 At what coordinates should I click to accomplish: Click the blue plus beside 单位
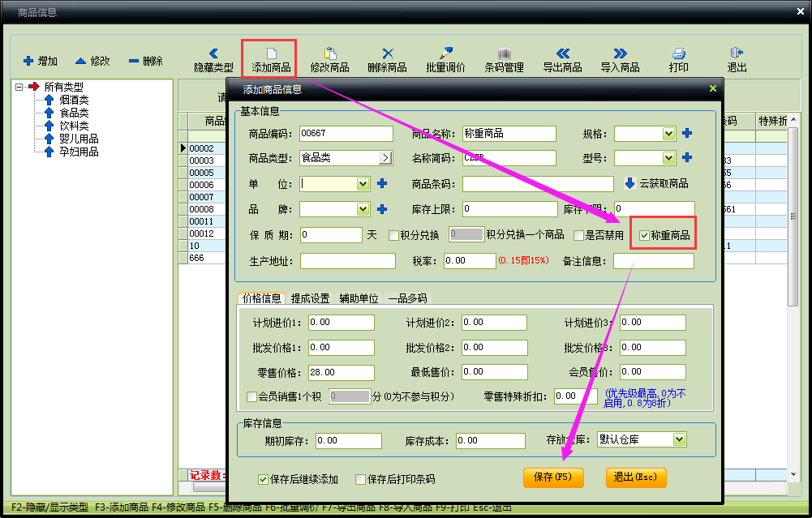382,183
